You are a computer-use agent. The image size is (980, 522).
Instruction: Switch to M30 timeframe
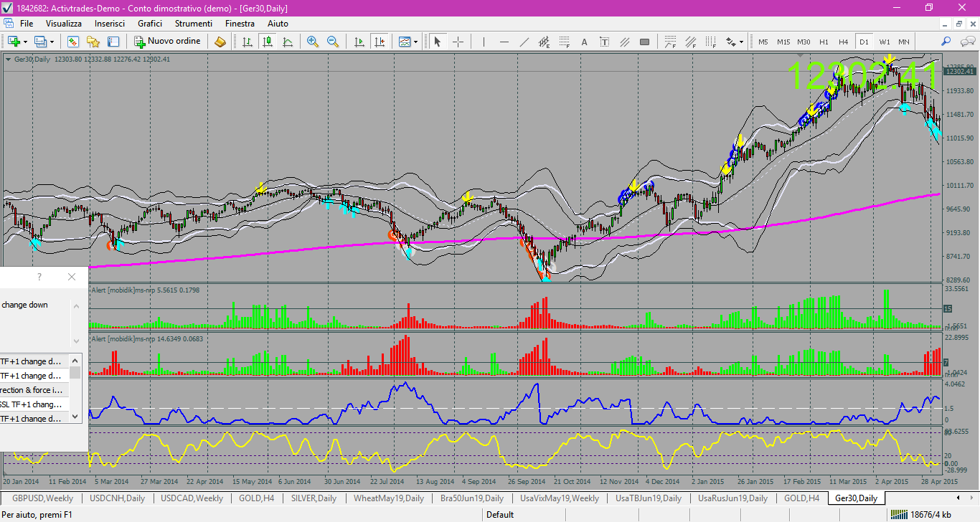[x=804, y=42]
